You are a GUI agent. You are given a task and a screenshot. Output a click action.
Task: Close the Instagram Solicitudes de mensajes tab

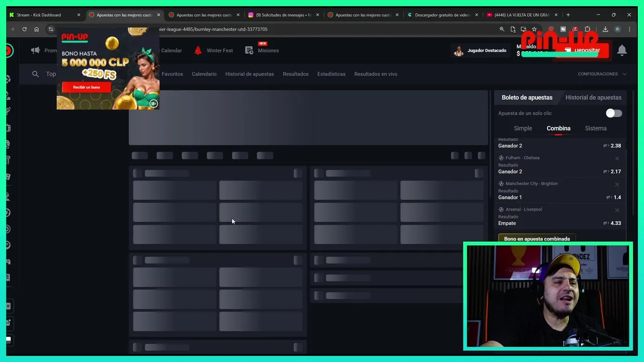317,15
